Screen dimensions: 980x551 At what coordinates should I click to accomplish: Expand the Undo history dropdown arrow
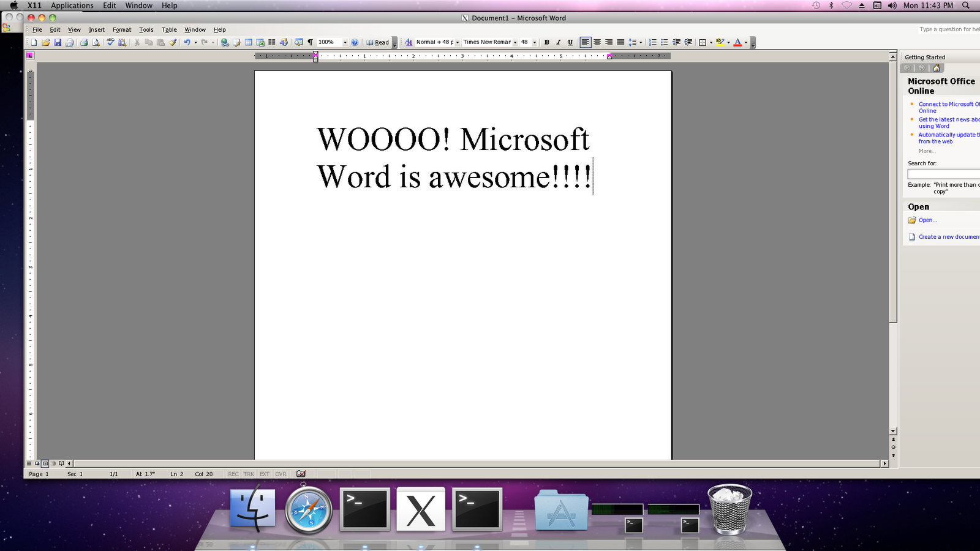[195, 43]
